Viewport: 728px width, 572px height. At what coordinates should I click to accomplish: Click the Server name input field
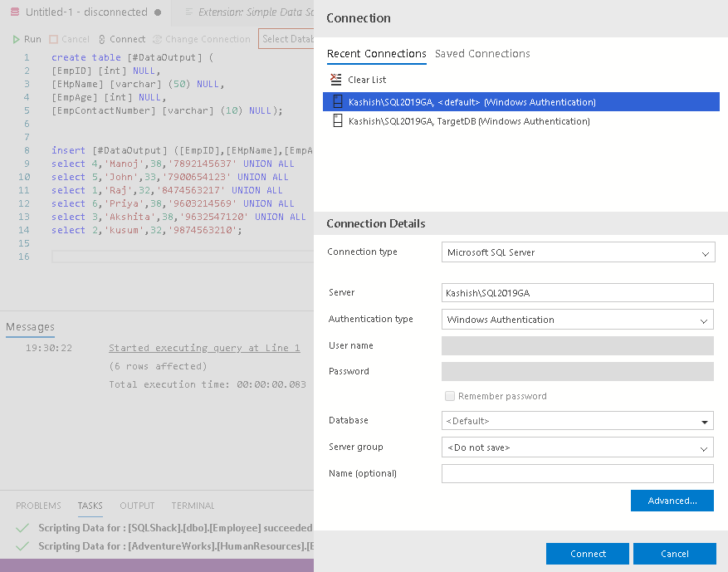577,293
